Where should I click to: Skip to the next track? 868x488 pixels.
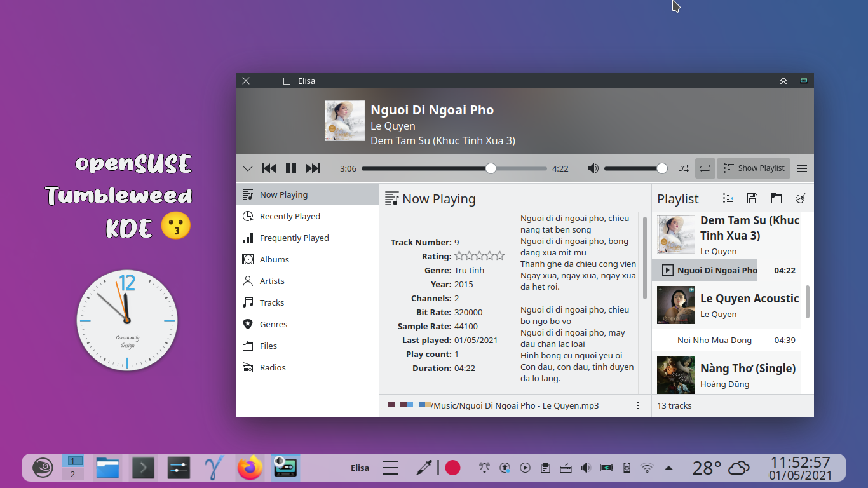click(x=313, y=168)
